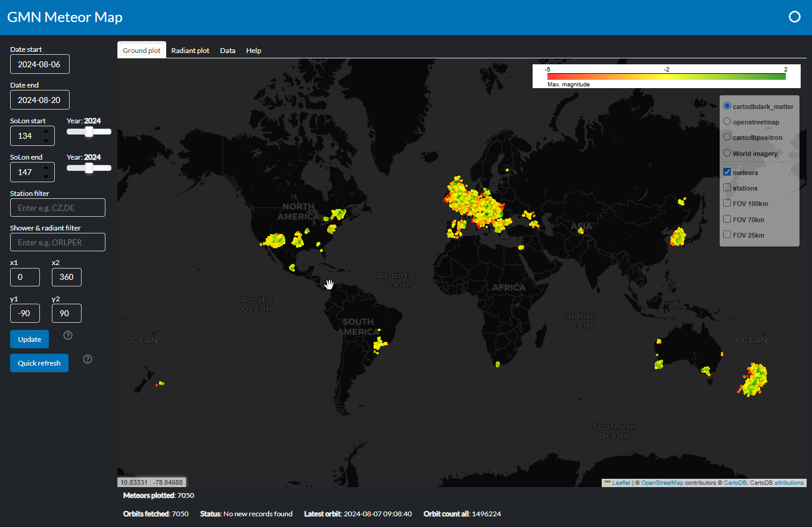Open the Radiant plot tab

(x=190, y=51)
